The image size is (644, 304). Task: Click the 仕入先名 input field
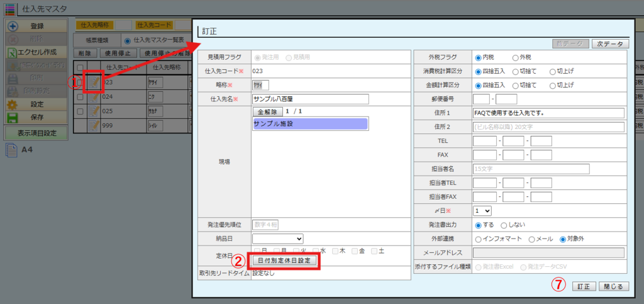point(309,99)
